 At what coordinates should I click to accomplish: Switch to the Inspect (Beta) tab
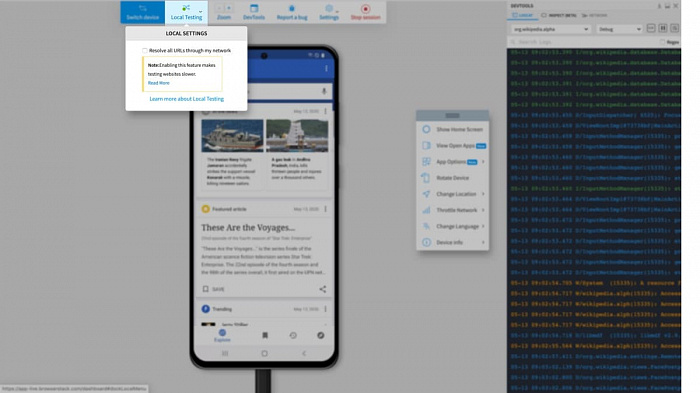click(x=558, y=15)
